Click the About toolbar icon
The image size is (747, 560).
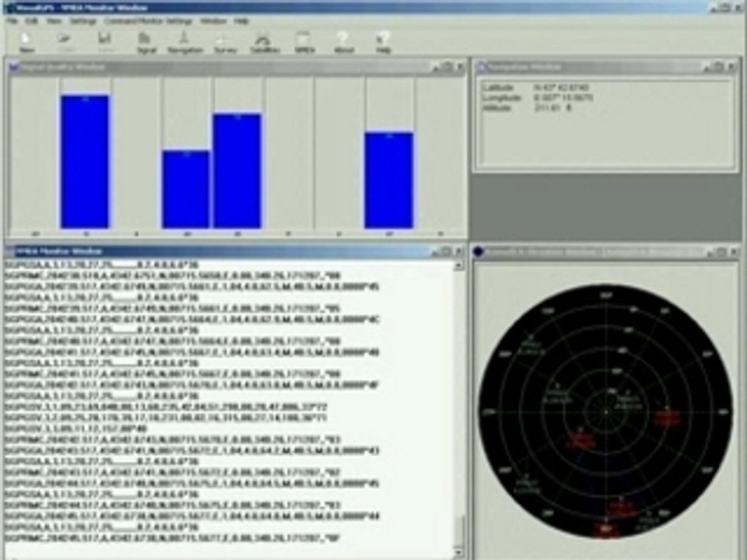click(343, 42)
